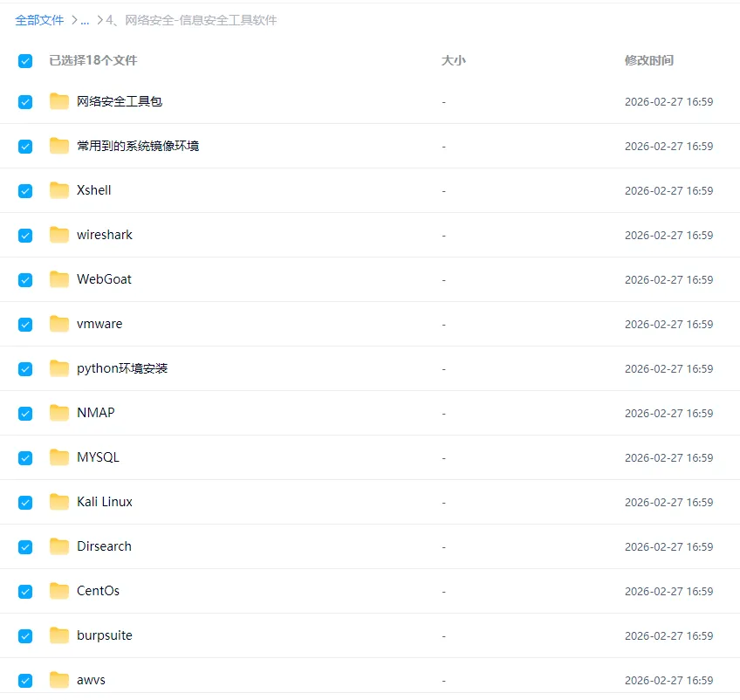Click the modified time of Xshell row
Screen dimensions: 740x700
668,190
